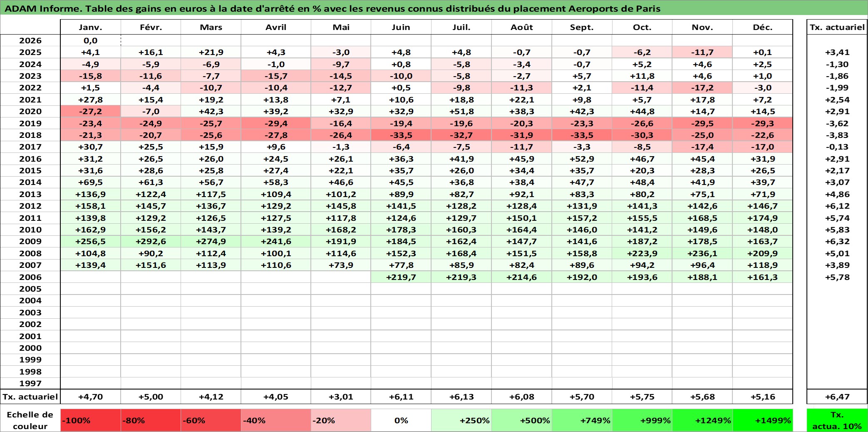Select the 2009 year row label
This screenshot has width=868, height=432.
30,241
